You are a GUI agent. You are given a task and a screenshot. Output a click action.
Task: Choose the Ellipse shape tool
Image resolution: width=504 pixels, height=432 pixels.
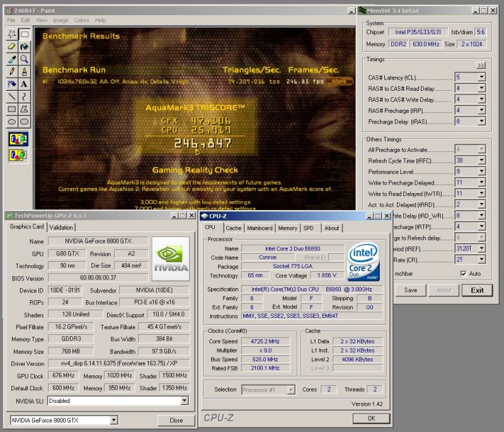pos(12,122)
